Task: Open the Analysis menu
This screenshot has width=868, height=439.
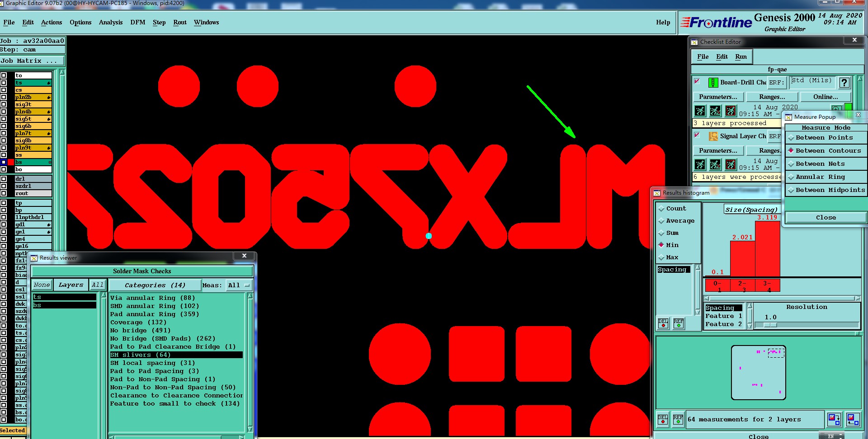Action: tap(111, 22)
